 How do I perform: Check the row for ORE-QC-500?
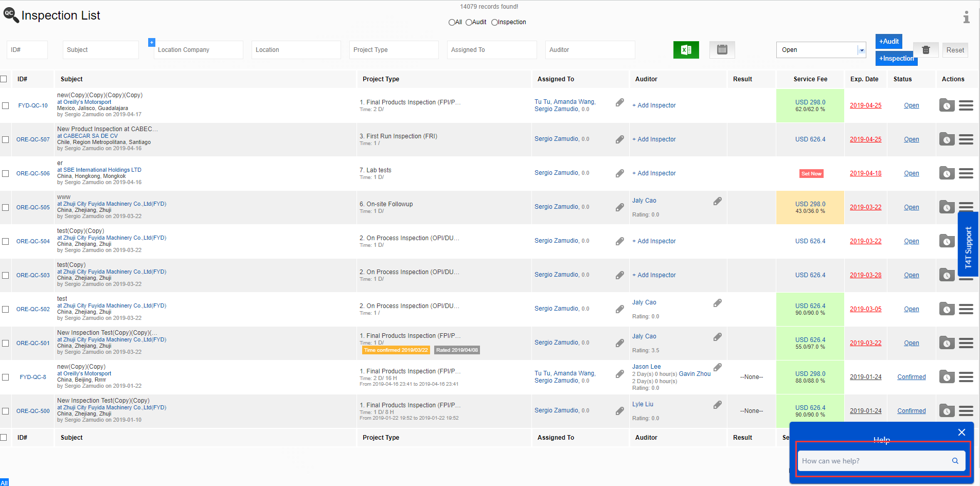click(5, 411)
